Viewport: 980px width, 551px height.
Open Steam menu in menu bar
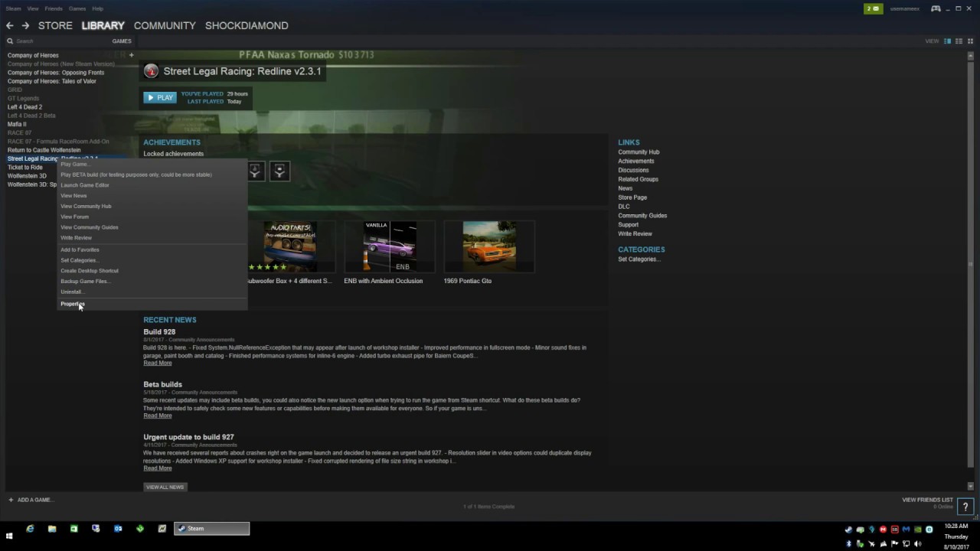13,8
